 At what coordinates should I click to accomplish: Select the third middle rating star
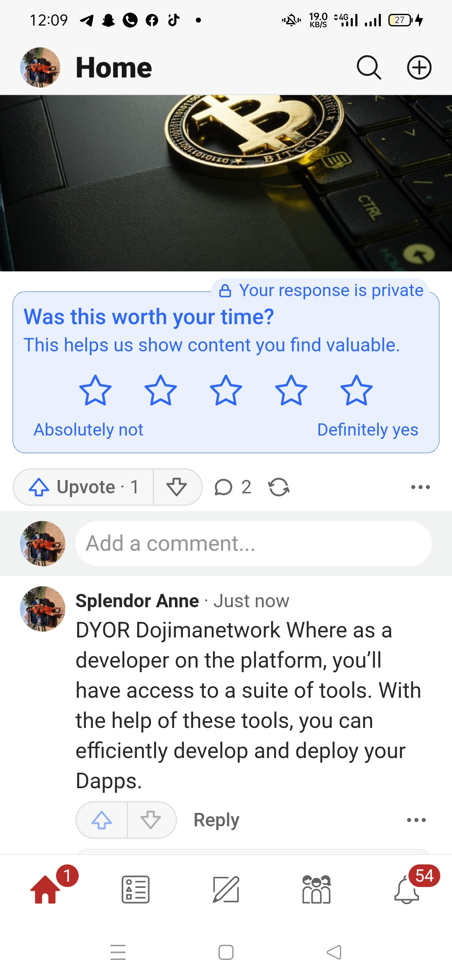[x=226, y=390]
